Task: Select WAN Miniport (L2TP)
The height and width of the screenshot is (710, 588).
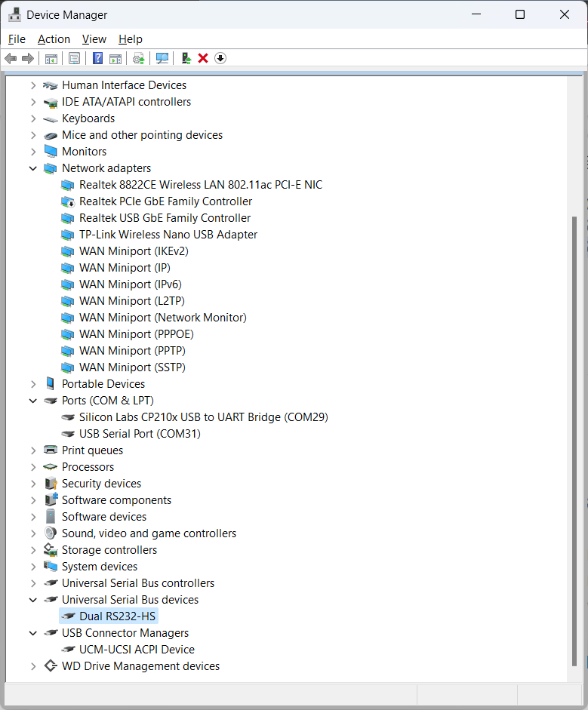Action: (x=132, y=301)
